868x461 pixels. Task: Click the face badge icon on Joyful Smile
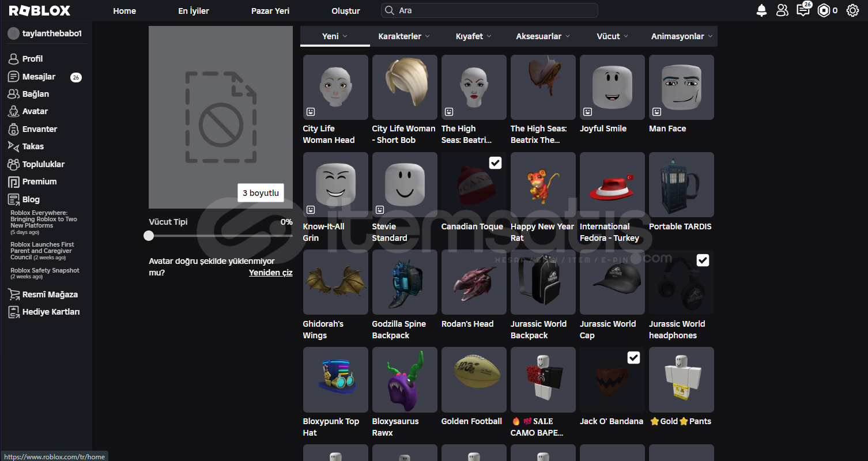coord(587,112)
